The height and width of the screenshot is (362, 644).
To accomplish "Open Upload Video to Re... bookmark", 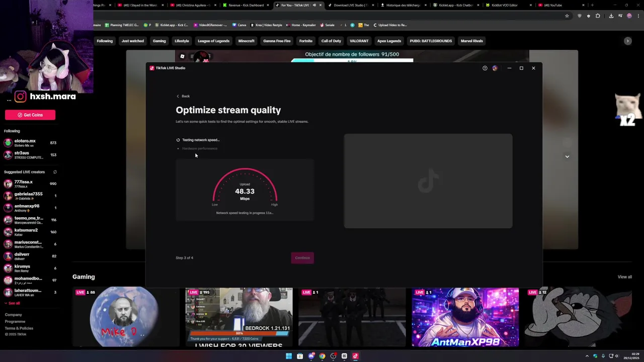I will [x=390, y=25].
